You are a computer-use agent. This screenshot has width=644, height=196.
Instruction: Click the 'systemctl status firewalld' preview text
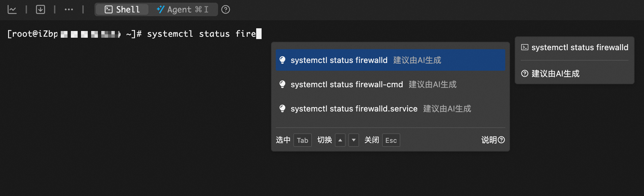580,47
